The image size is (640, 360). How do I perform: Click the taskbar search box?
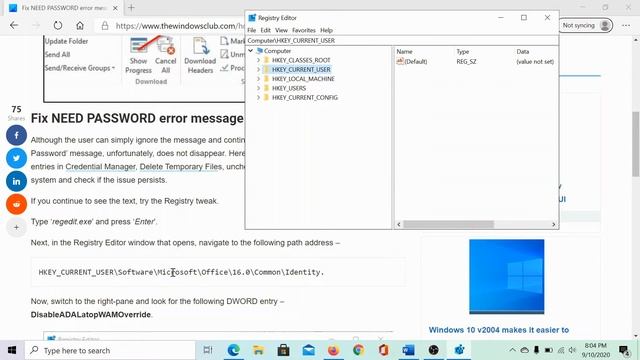110,350
